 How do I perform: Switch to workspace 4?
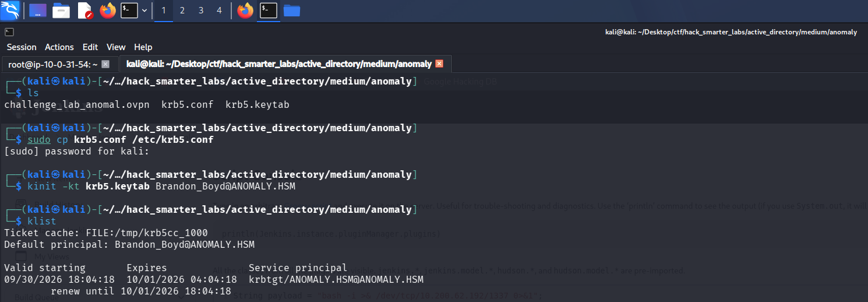point(219,10)
